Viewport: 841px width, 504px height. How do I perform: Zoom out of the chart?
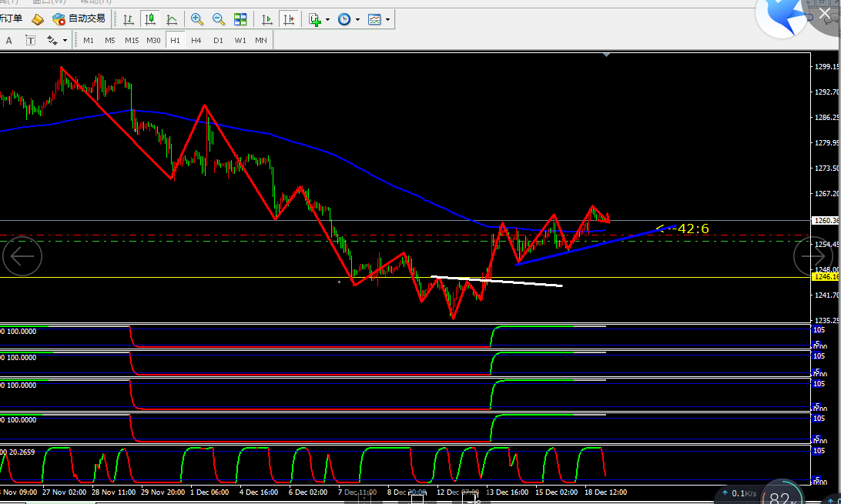218,19
